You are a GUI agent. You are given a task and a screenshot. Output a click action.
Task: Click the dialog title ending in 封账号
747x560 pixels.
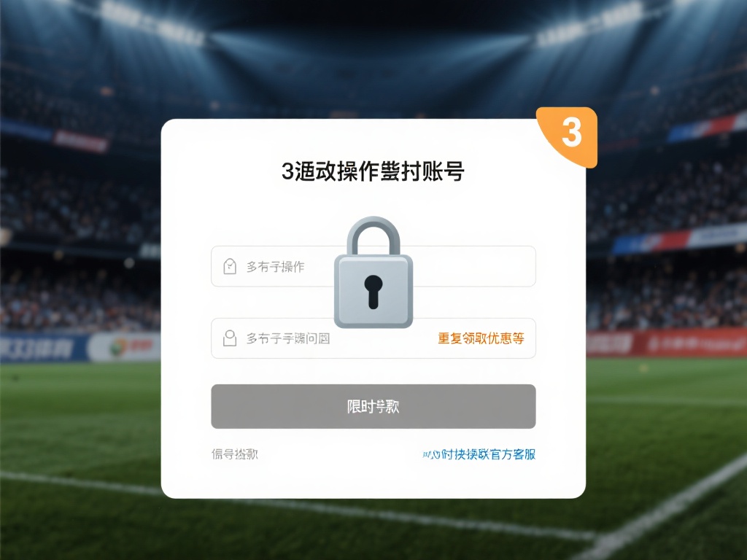(x=373, y=171)
